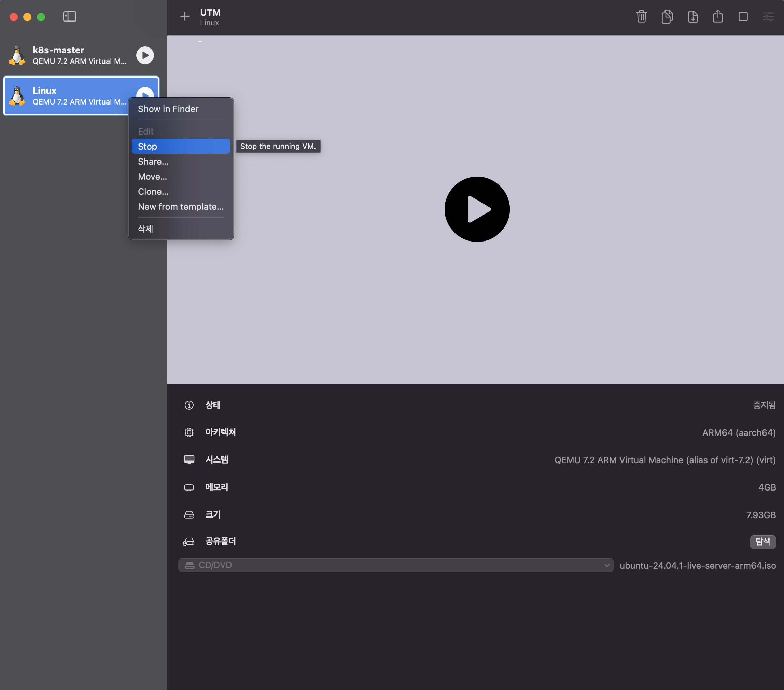Click the stop square toolbar icon
Screen dimensions: 784x690
click(x=743, y=16)
